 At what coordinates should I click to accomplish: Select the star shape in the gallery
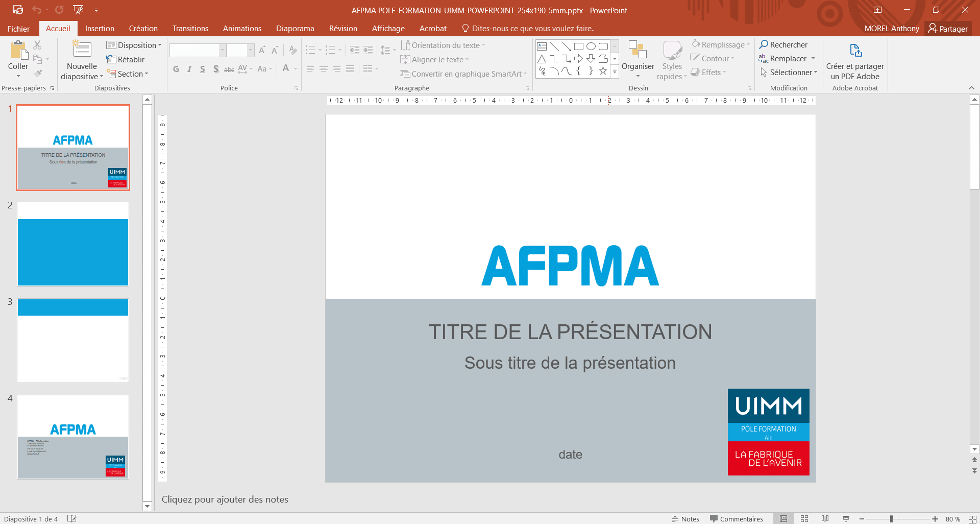pyautogui.click(x=603, y=71)
